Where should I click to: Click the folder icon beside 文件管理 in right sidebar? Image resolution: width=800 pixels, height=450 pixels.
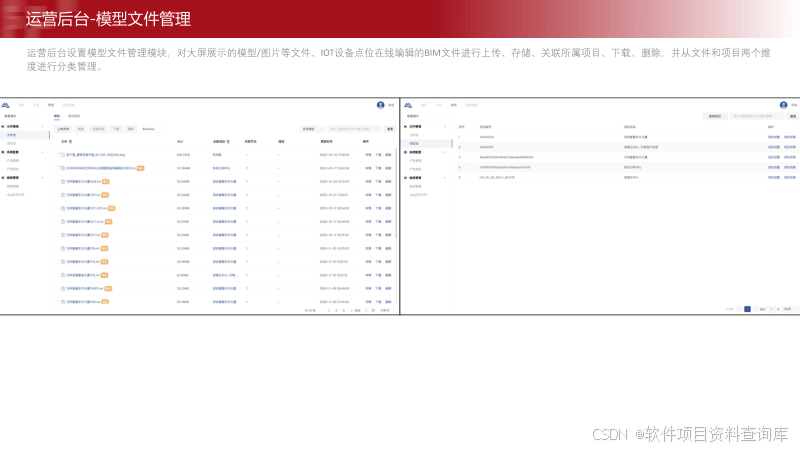click(x=406, y=127)
